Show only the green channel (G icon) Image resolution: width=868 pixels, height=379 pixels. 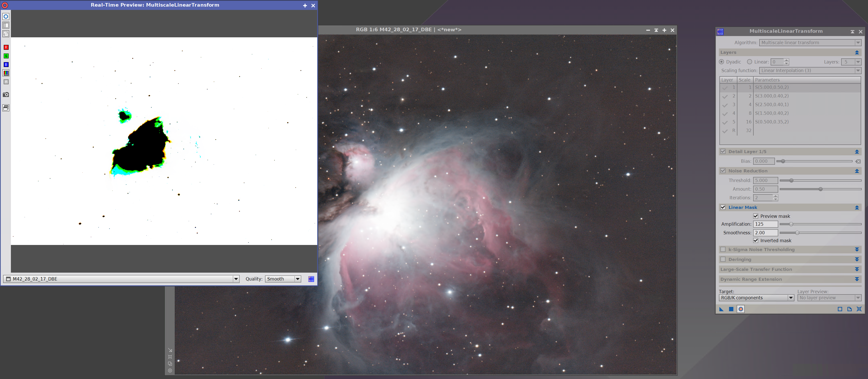[6, 56]
